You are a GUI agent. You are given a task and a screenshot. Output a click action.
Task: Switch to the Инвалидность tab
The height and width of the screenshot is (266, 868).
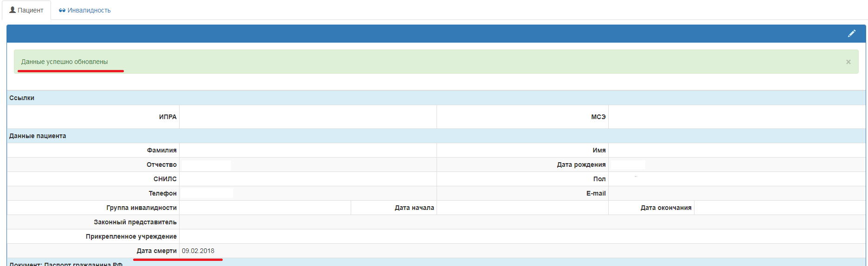tap(85, 10)
